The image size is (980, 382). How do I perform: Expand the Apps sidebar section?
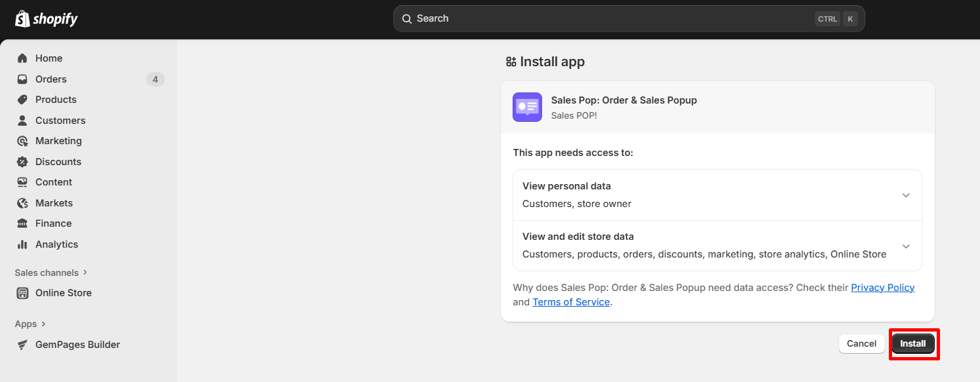pyautogui.click(x=30, y=324)
